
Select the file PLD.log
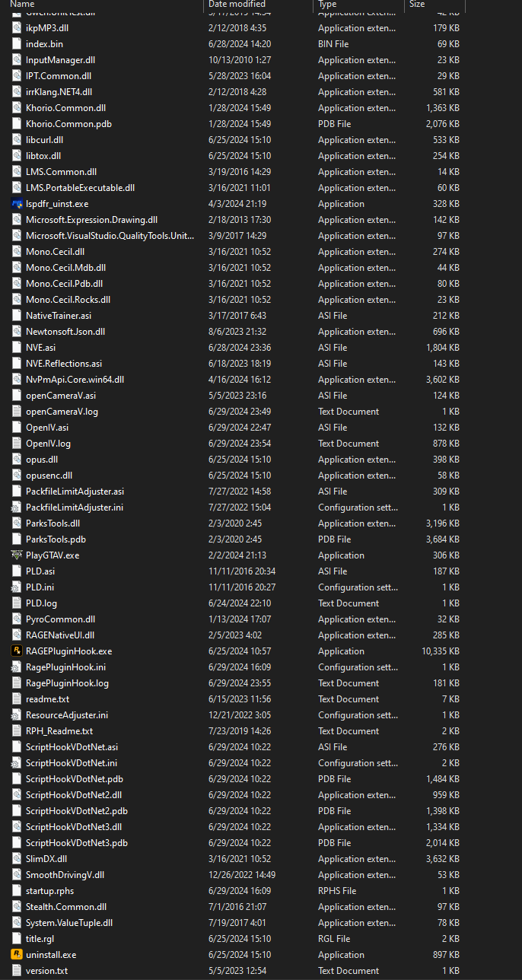click(x=41, y=603)
